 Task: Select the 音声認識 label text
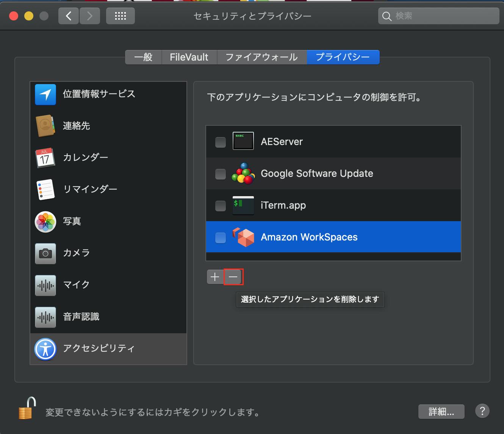(81, 317)
